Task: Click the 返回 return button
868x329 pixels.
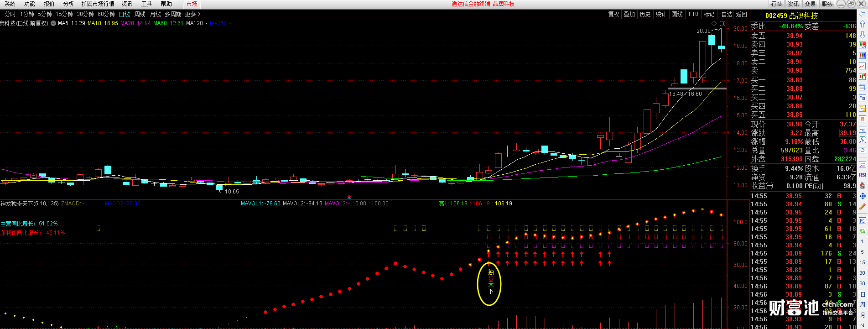Action: pyautogui.click(x=742, y=14)
